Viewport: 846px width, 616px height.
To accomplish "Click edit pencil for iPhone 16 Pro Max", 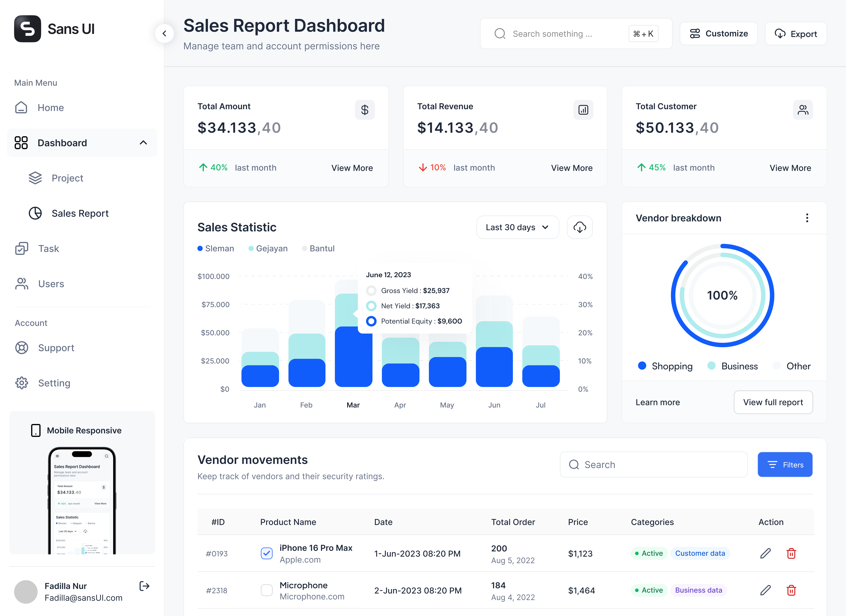I will [x=765, y=553].
